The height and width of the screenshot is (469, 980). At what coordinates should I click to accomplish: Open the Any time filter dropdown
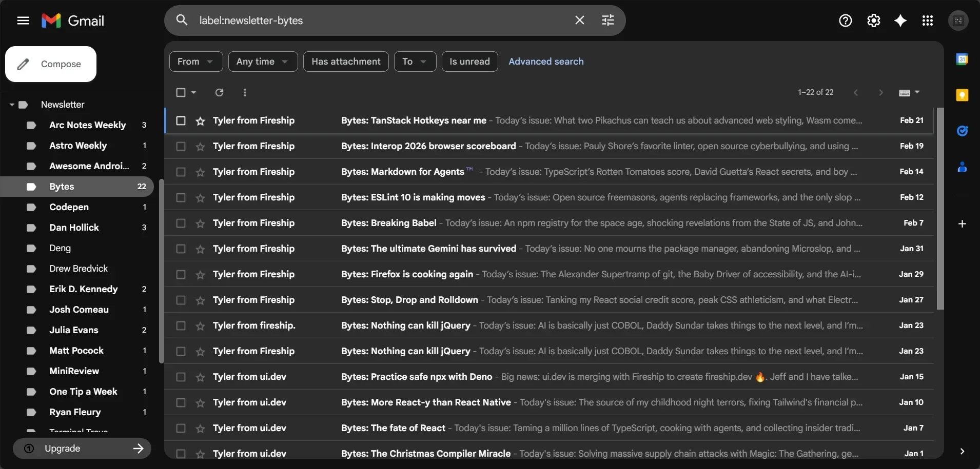tap(263, 62)
